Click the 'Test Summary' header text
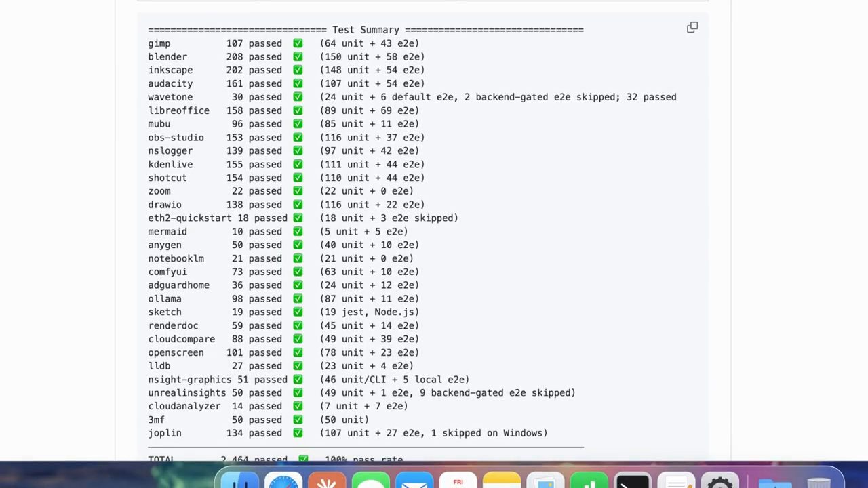 [366, 30]
